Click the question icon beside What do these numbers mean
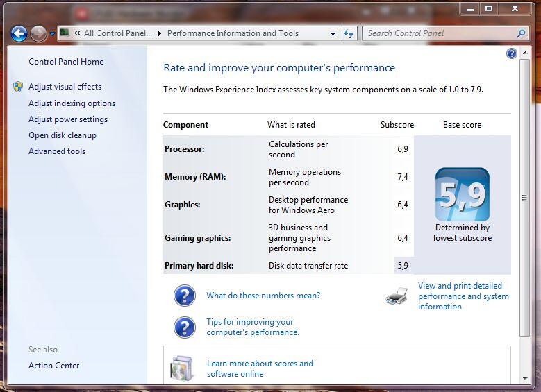541x392 pixels. coord(185,296)
